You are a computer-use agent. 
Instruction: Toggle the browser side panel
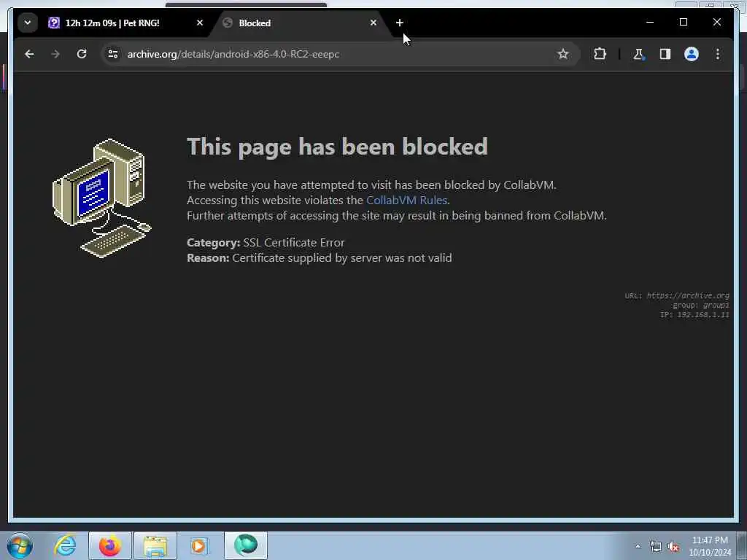coord(665,54)
